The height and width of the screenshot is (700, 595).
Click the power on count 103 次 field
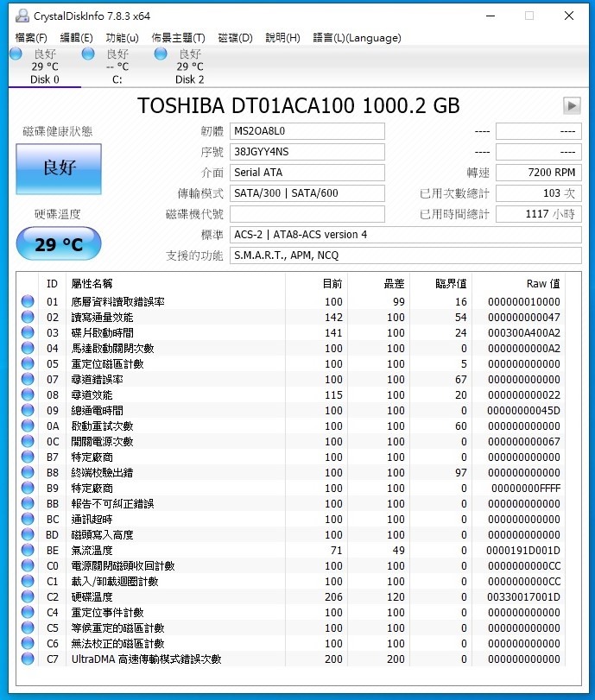539,193
